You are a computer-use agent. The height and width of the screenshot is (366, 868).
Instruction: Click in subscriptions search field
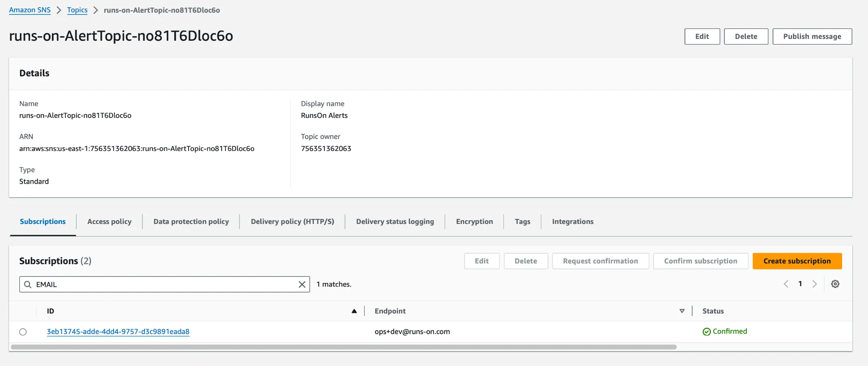pyautogui.click(x=165, y=285)
